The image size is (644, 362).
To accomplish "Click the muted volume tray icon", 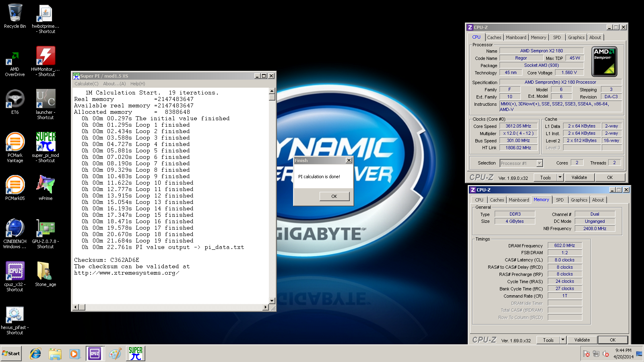I will (606, 354).
